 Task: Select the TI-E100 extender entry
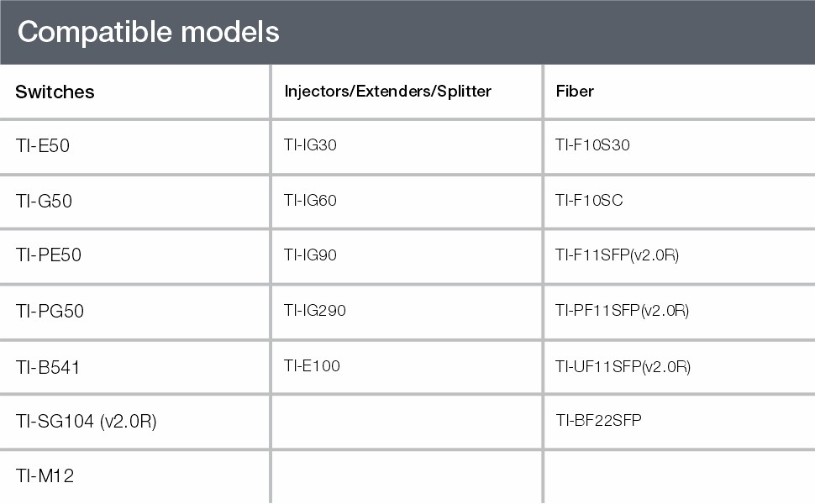[312, 365]
